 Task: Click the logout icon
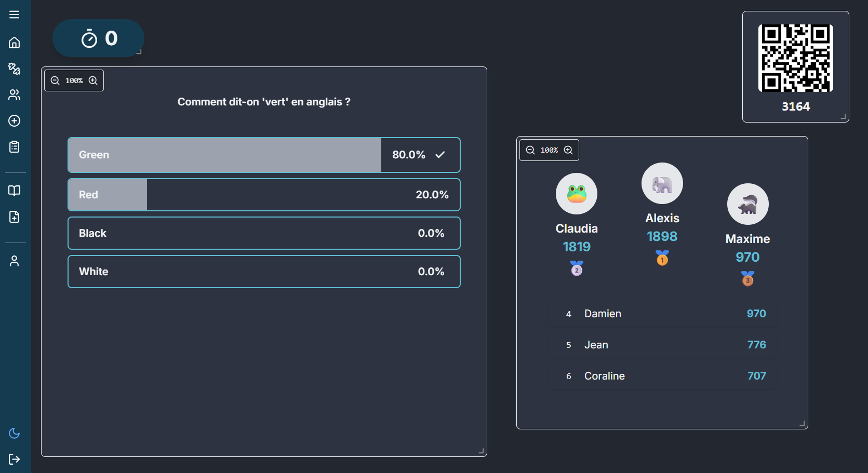15,459
